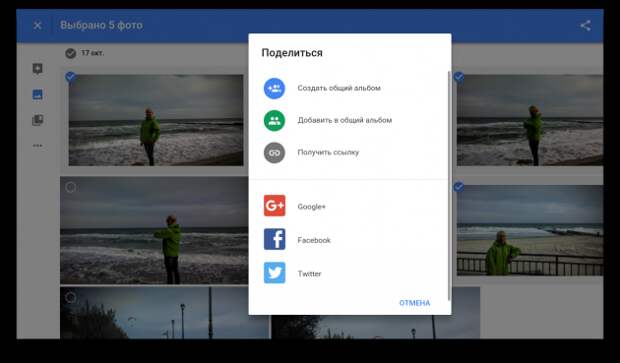Open the top-left beach photo thumbnail
Screen dimensions: 620x363
point(156,120)
